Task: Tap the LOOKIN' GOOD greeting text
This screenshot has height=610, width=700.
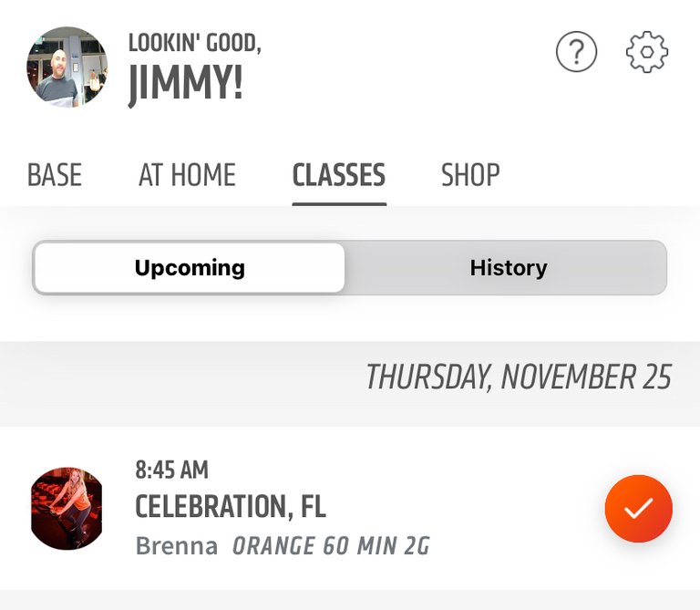Action: [x=195, y=43]
